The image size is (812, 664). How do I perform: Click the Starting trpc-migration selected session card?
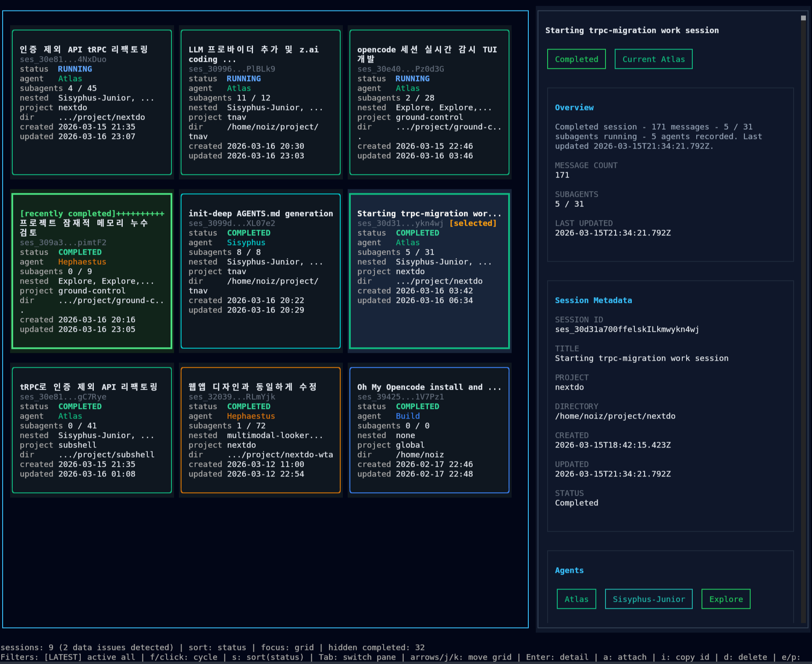(x=429, y=271)
